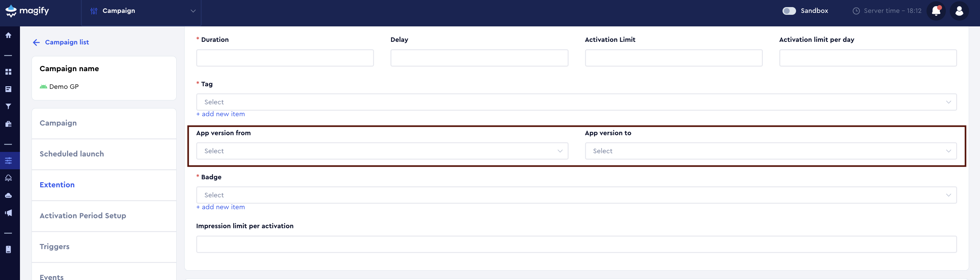Image resolution: width=980 pixels, height=280 pixels.
Task: Click the Duration input field
Action: (285, 58)
